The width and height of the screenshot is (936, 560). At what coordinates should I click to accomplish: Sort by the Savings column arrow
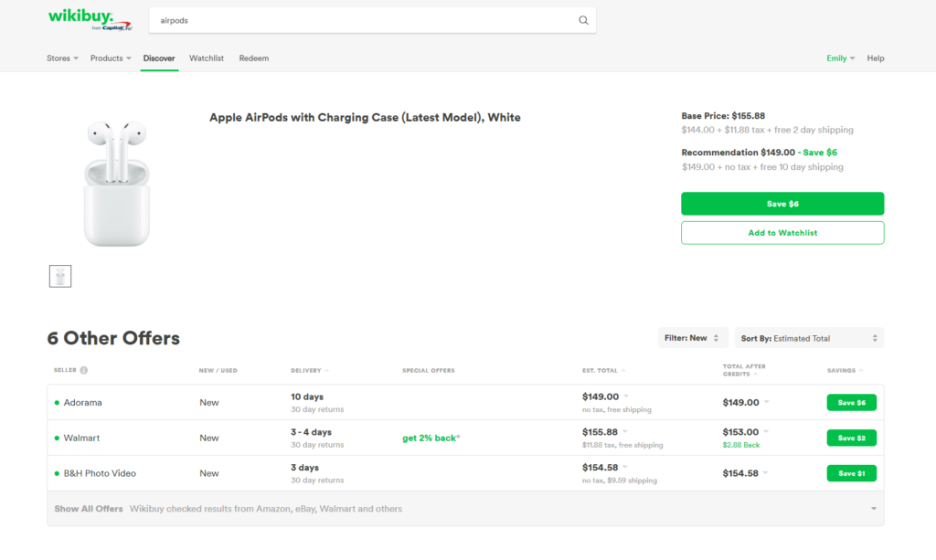coord(861,371)
